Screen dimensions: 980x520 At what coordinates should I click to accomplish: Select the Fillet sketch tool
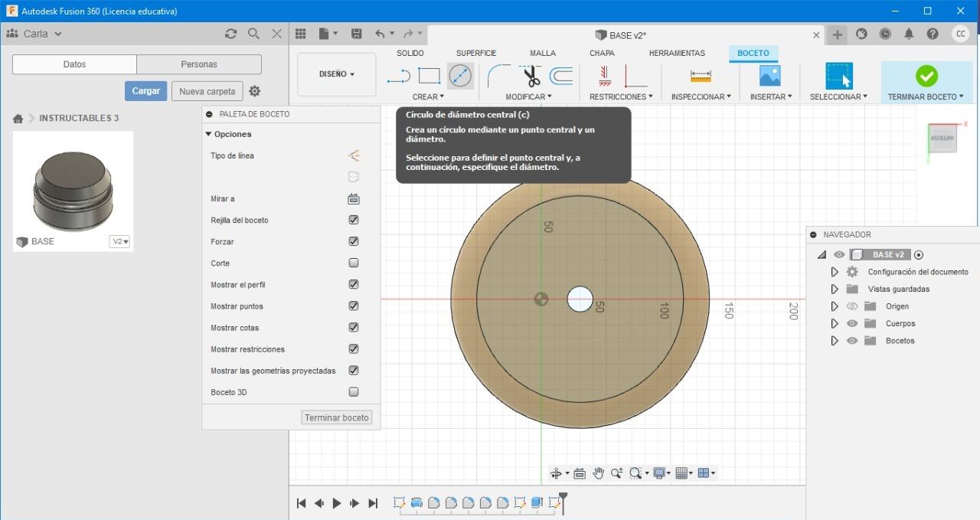coord(498,76)
